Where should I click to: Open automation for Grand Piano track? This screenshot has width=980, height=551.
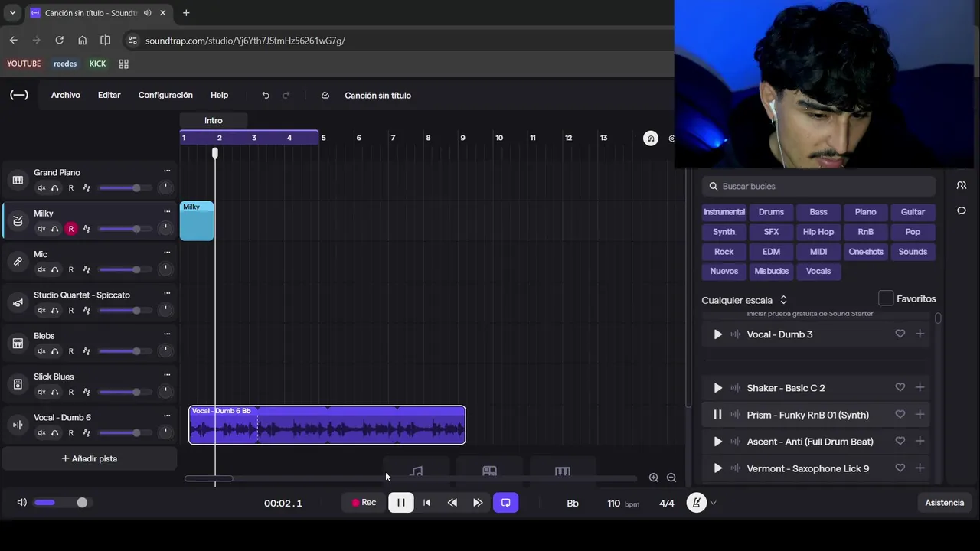(x=87, y=188)
